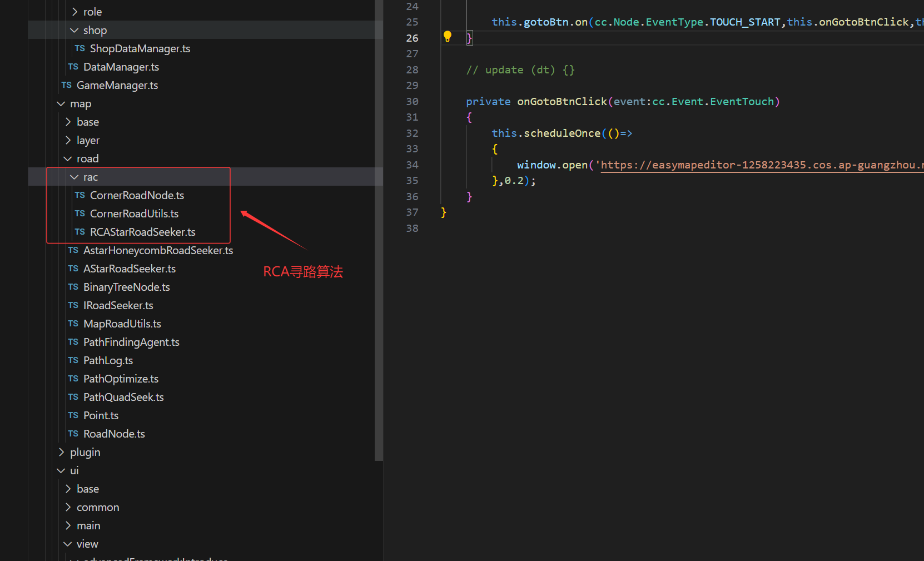Click the lightbulb quick-fix icon on line 26
This screenshot has width=924, height=561.
[x=448, y=37]
